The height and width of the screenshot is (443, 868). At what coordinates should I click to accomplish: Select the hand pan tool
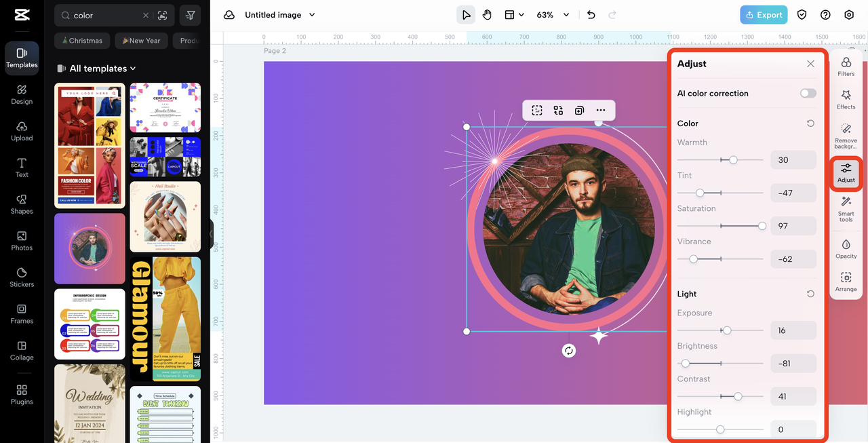(x=487, y=15)
